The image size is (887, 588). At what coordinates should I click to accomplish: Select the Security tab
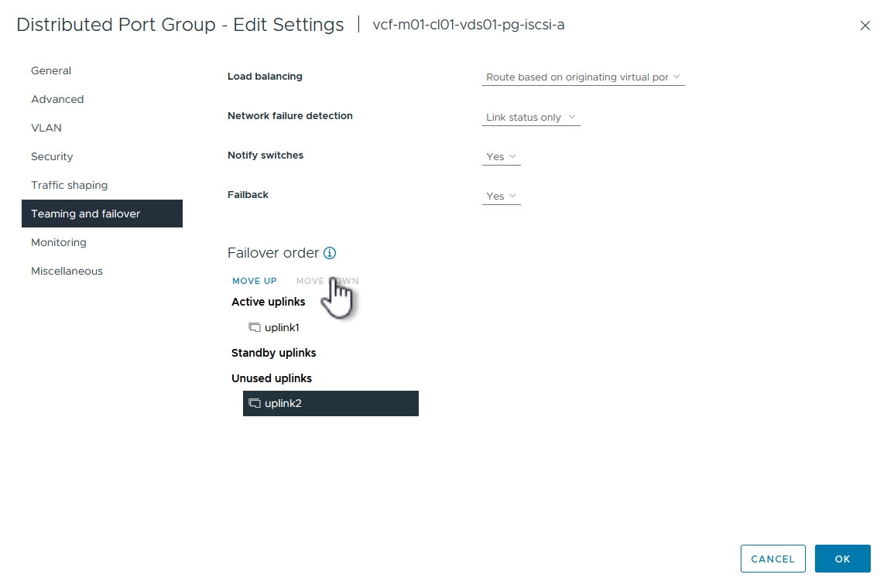coord(52,156)
